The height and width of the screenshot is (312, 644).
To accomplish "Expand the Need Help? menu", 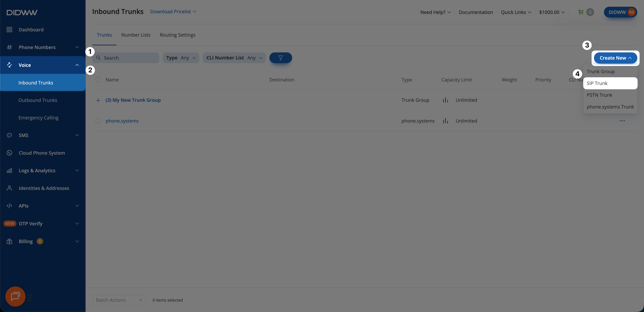I will 436,12.
